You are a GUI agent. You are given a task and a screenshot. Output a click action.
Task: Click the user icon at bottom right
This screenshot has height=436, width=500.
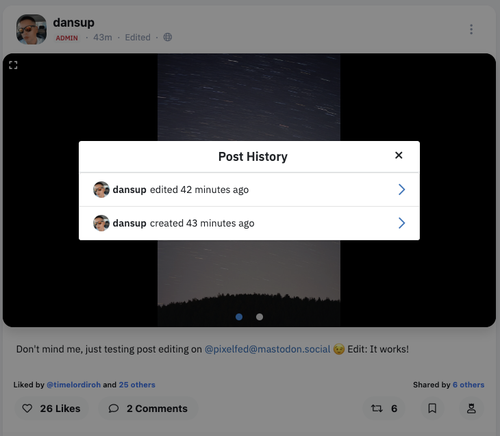pos(471,408)
